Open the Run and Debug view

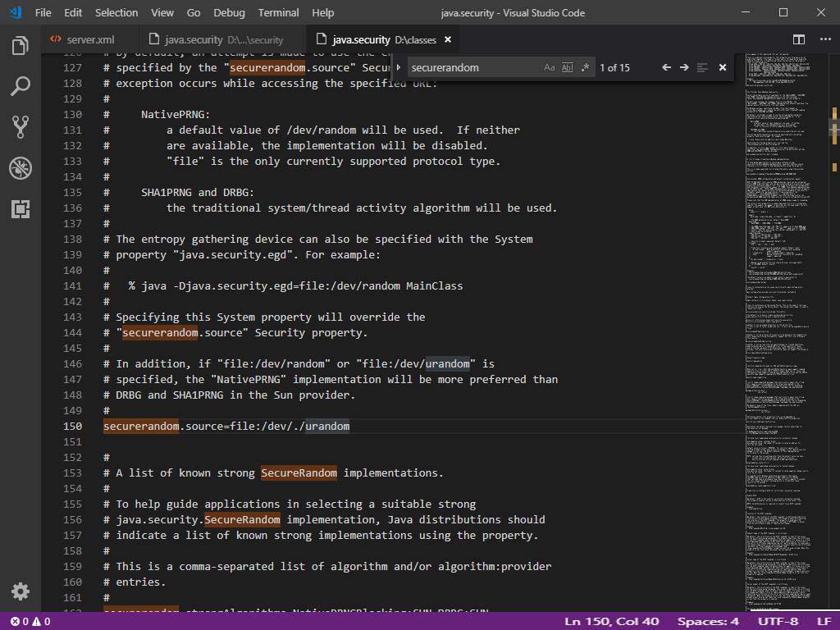[x=21, y=168]
